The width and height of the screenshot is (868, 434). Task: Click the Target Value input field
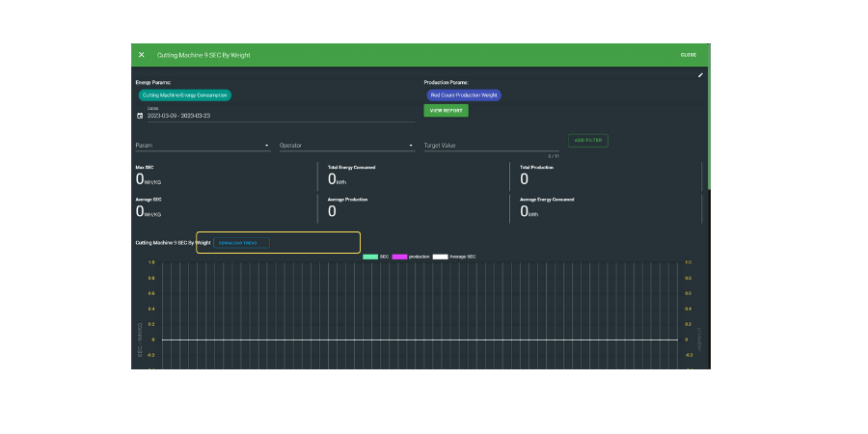click(491, 146)
